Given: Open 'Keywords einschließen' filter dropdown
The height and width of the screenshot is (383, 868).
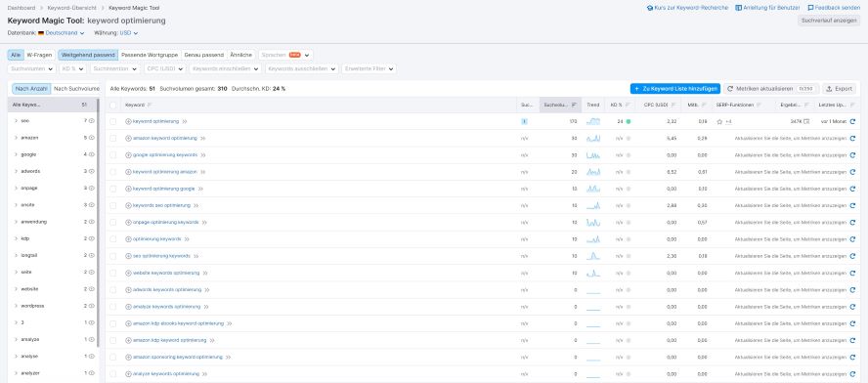Looking at the screenshot, I should pyautogui.click(x=225, y=69).
